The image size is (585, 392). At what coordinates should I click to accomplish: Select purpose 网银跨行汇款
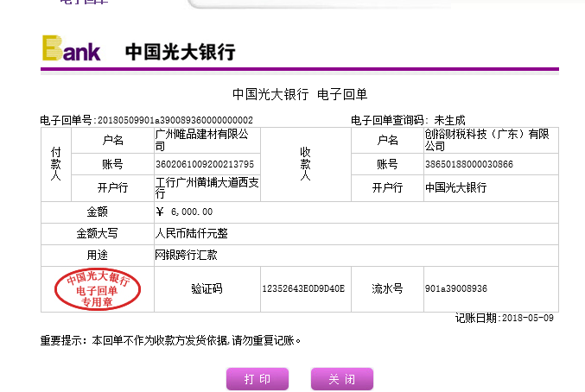[x=186, y=256]
